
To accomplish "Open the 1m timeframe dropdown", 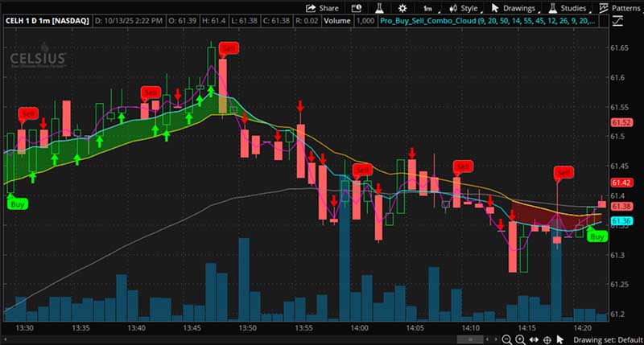I will pyautogui.click(x=428, y=8).
